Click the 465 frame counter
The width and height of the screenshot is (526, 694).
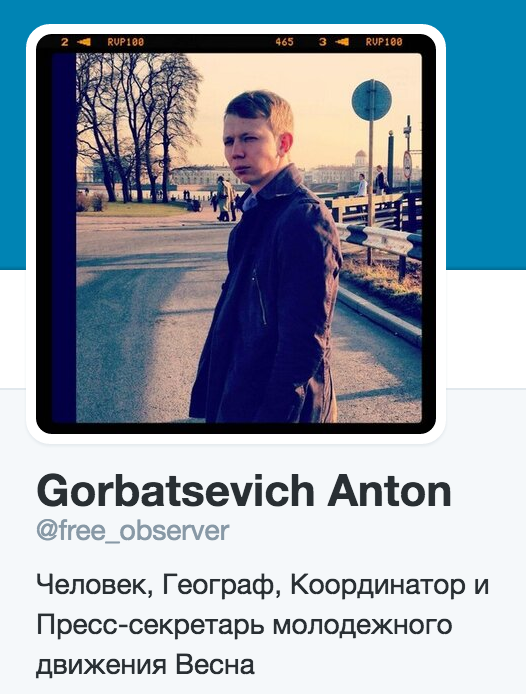tap(284, 42)
